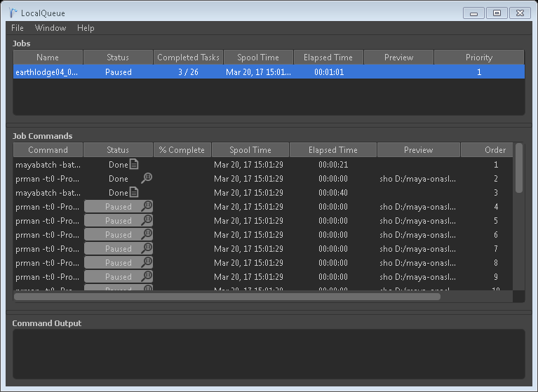Sort commands by % Complete column header

pos(182,150)
